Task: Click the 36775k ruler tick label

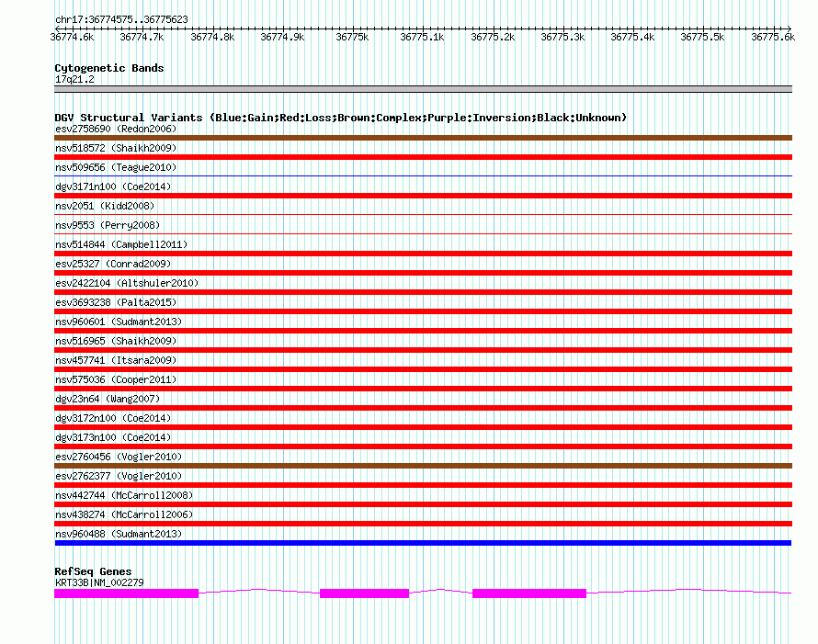Action: click(x=352, y=37)
